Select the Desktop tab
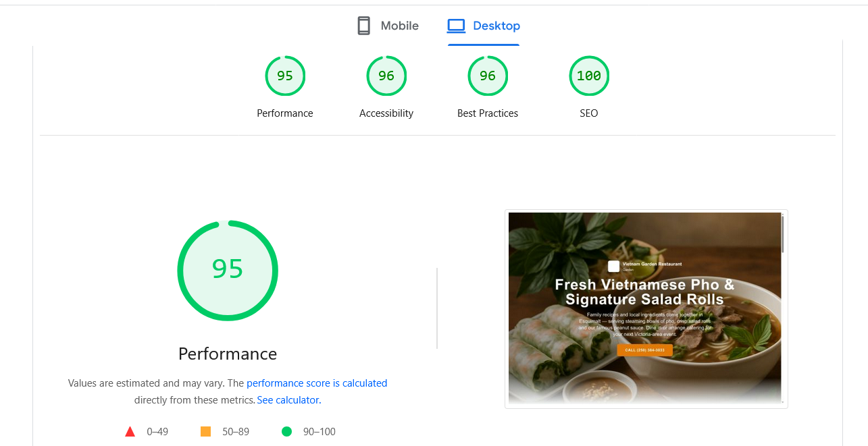This screenshot has height=446, width=868. click(x=484, y=25)
